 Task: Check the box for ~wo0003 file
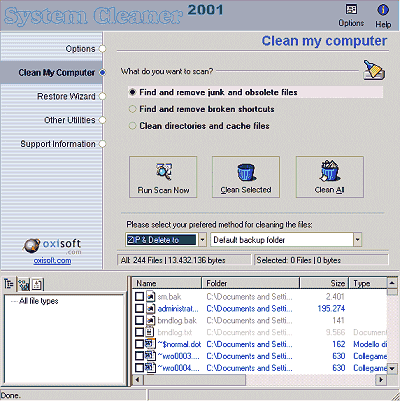(139, 356)
